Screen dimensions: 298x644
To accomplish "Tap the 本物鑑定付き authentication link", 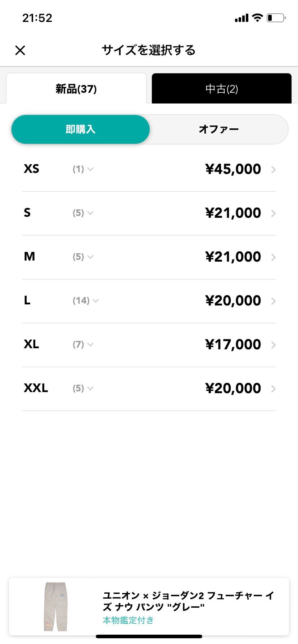I will 128,620.
